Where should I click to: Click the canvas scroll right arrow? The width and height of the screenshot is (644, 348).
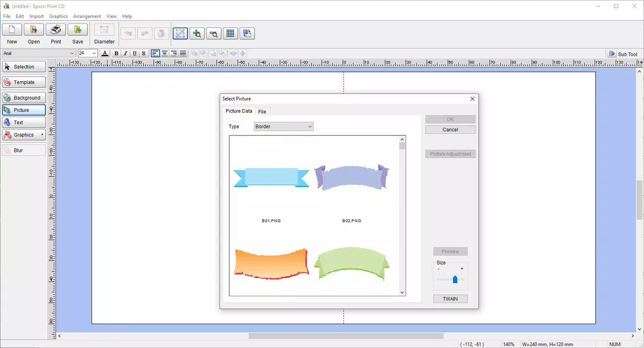633,336
